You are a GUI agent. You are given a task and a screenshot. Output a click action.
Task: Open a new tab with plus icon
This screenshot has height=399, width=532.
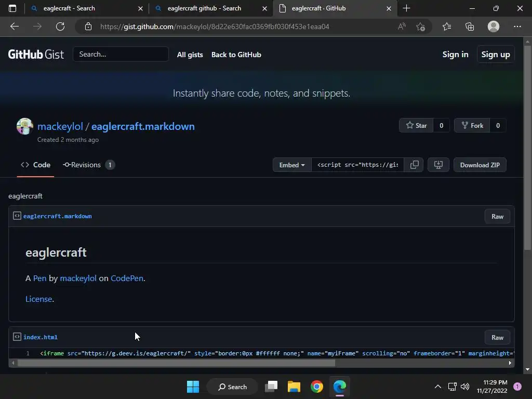click(406, 8)
